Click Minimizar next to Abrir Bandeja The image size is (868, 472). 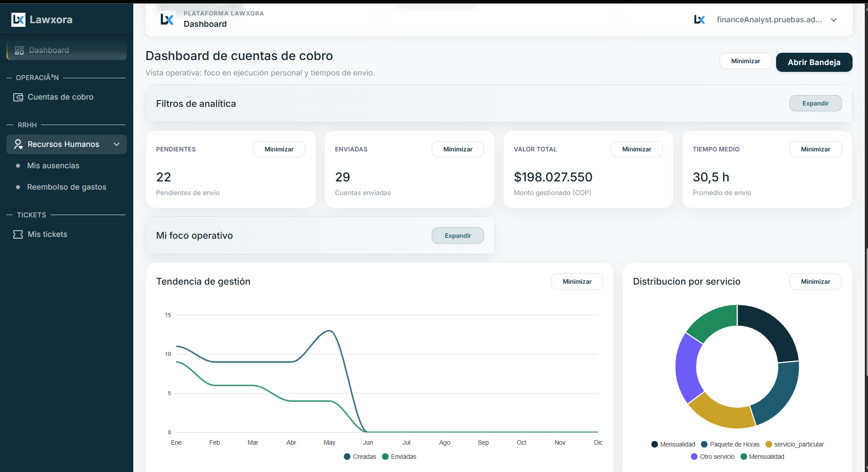pos(746,61)
